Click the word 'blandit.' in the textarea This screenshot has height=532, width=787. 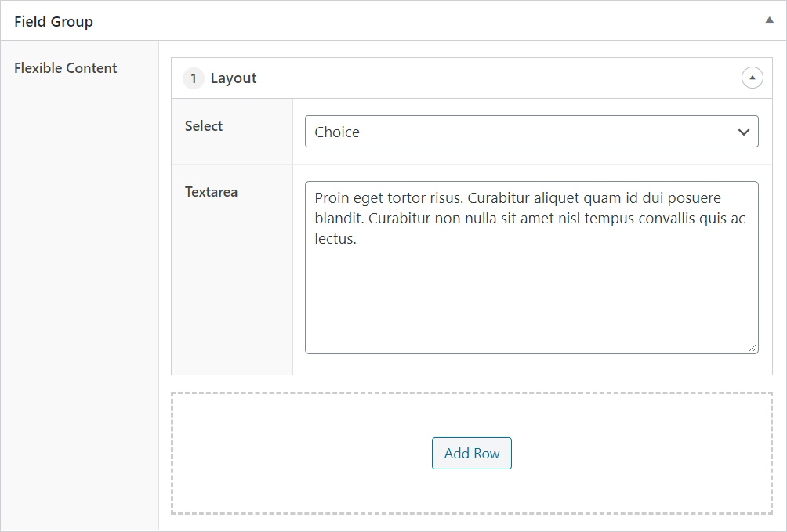339,219
